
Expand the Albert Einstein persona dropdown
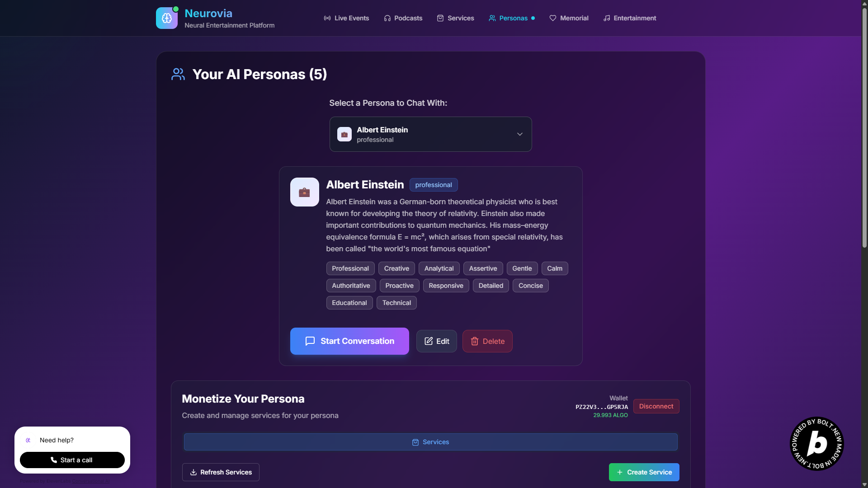pyautogui.click(x=430, y=134)
